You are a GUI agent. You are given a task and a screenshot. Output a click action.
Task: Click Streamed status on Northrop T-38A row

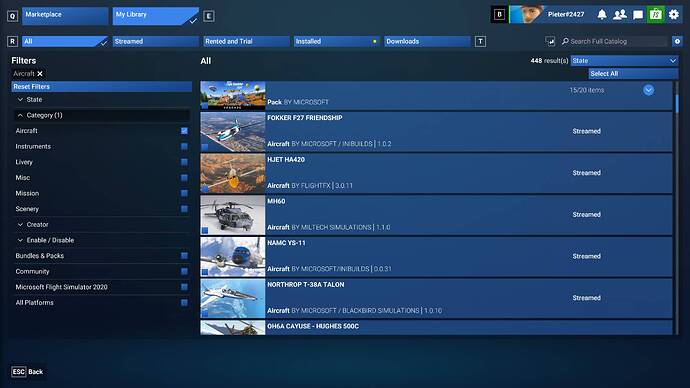tap(587, 298)
